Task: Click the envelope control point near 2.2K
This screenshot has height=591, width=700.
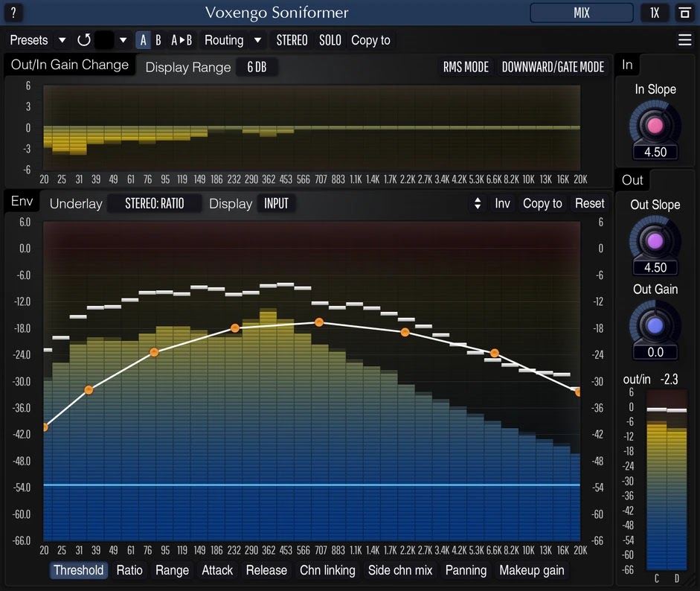Action: coord(405,333)
